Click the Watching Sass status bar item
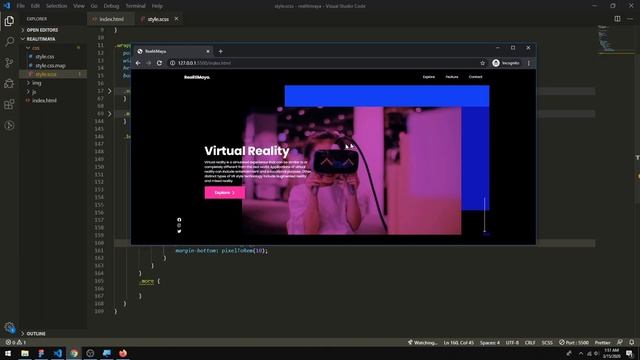This screenshot has height=360, width=640. [422, 342]
